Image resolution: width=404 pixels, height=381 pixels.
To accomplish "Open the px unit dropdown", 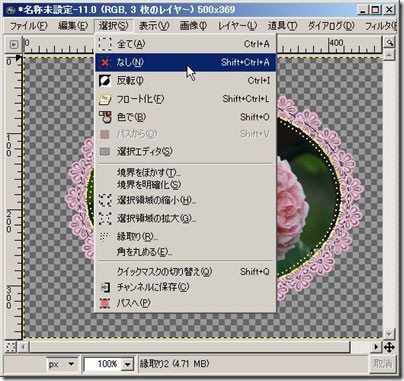I will 63,364.
